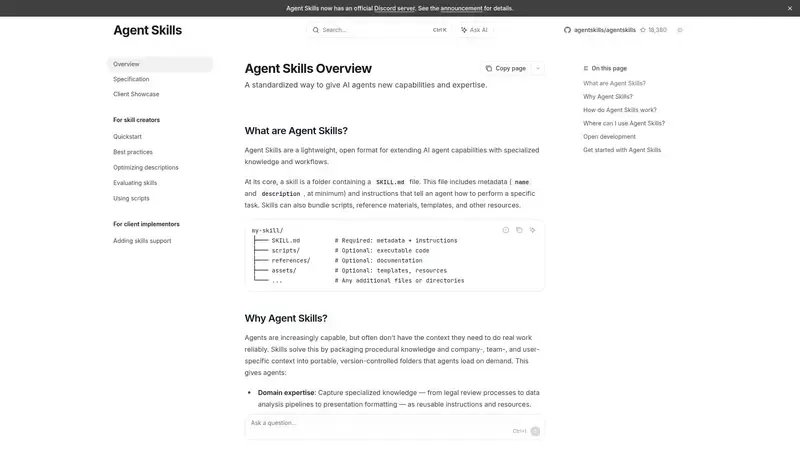Click the SKILL.md inline code
Image resolution: width=800 pixels, height=450 pixels.
390,182
